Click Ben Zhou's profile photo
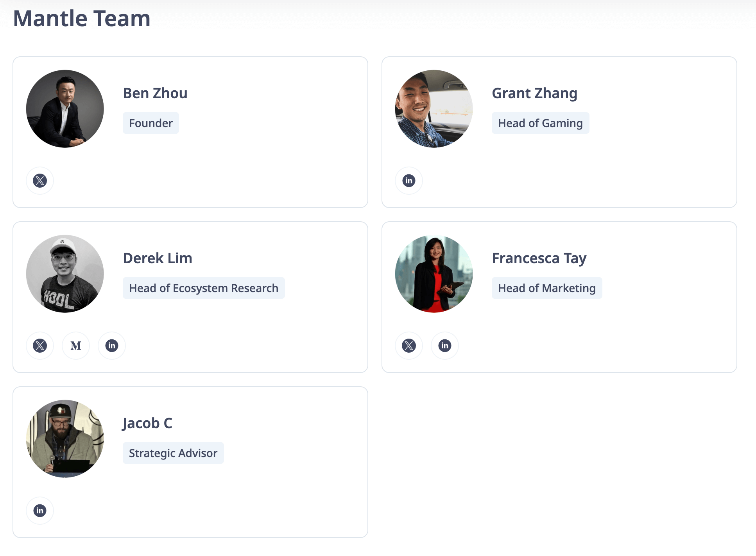The height and width of the screenshot is (556, 756). 65,109
